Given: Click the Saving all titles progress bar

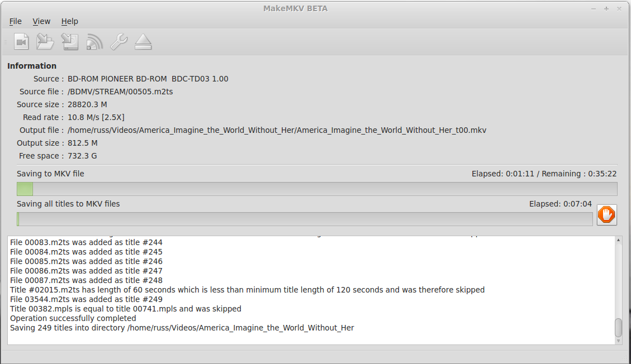Looking at the screenshot, I should click(305, 219).
